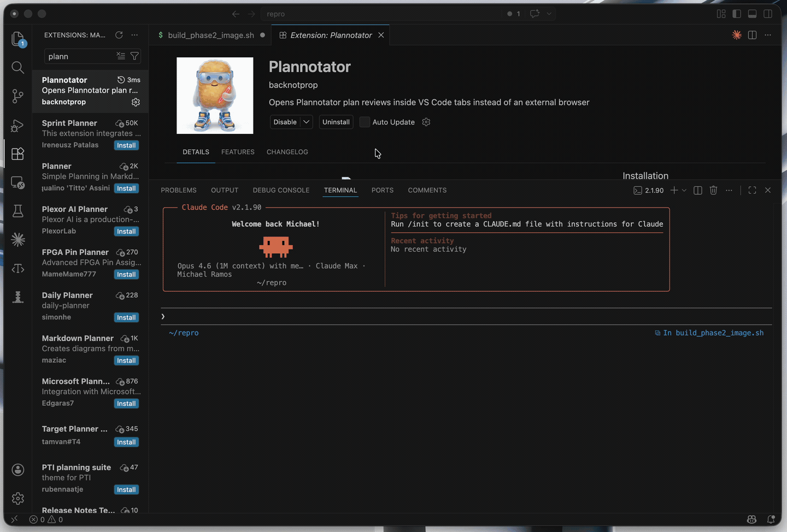Screen dimensions: 787x532
Task: Kill the terminal with the trash icon
Action: [713, 190]
